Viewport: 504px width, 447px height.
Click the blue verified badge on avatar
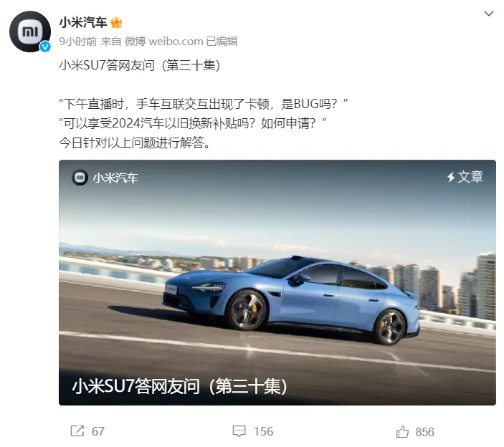click(x=45, y=47)
